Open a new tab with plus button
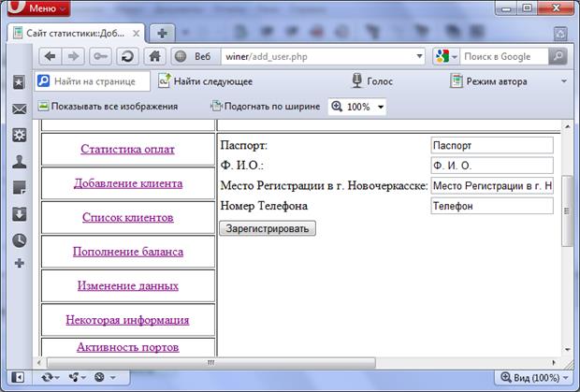 [x=162, y=34]
